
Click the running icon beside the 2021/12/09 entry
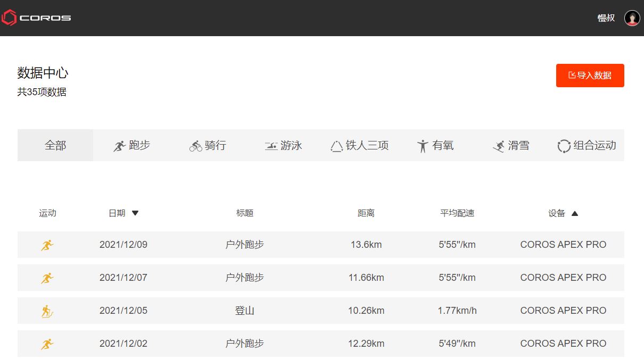pyautogui.click(x=47, y=245)
